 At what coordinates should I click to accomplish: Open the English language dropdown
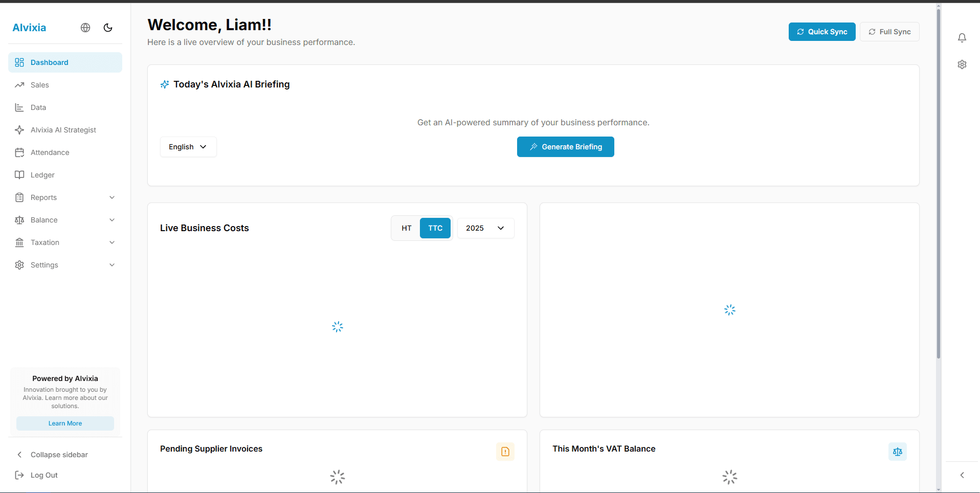[188, 147]
